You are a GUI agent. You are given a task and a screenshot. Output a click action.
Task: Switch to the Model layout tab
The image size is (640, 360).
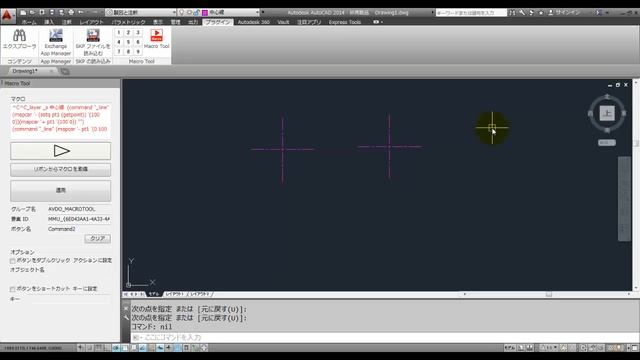click(x=154, y=294)
